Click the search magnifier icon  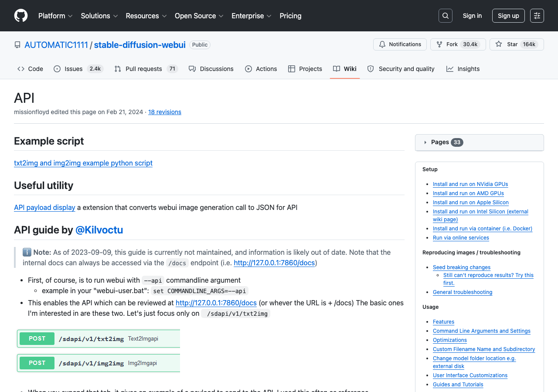pos(446,16)
